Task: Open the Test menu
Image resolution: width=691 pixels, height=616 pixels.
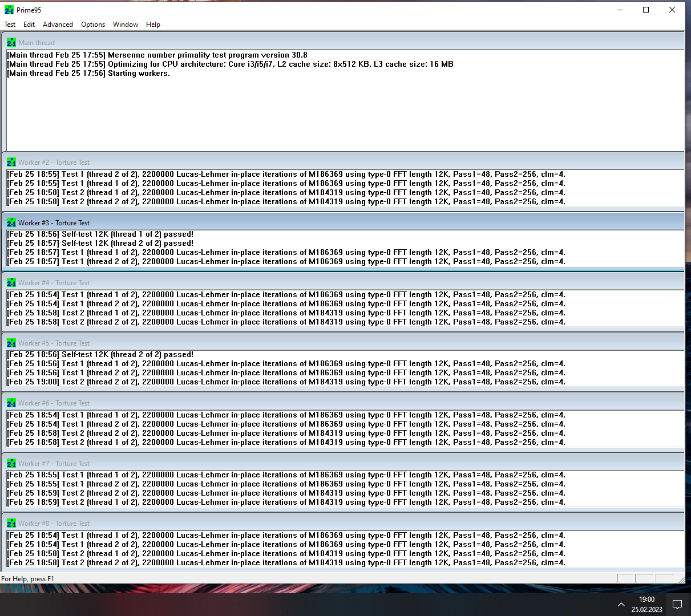Action: (10, 25)
